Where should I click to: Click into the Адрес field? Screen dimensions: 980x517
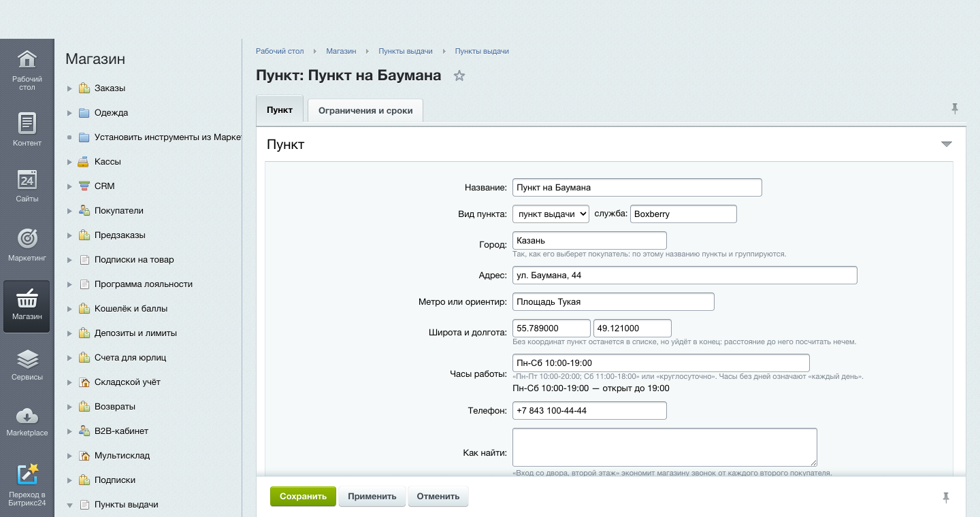pos(685,276)
